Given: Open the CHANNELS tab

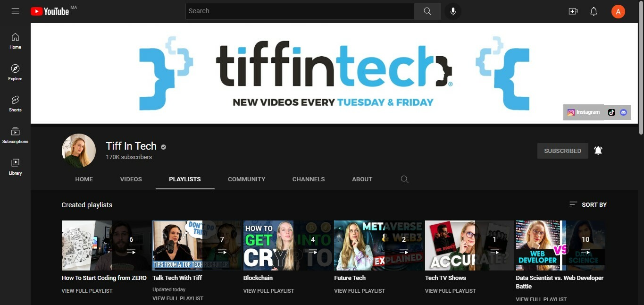Looking at the screenshot, I should click(x=309, y=179).
